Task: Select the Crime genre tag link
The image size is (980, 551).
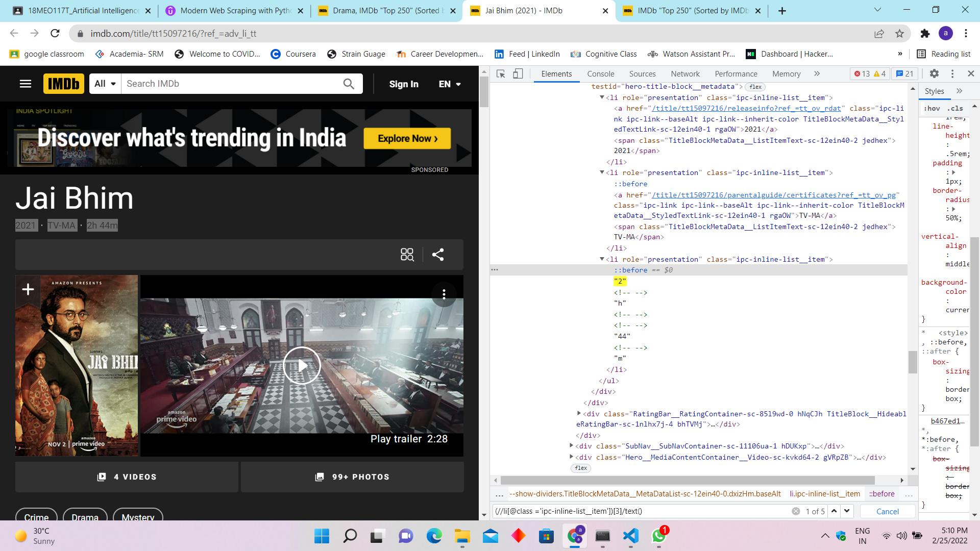Action: point(36,517)
